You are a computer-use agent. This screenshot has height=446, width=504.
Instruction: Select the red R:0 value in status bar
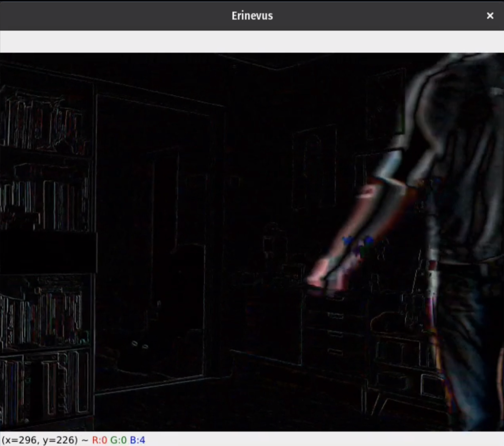99,440
